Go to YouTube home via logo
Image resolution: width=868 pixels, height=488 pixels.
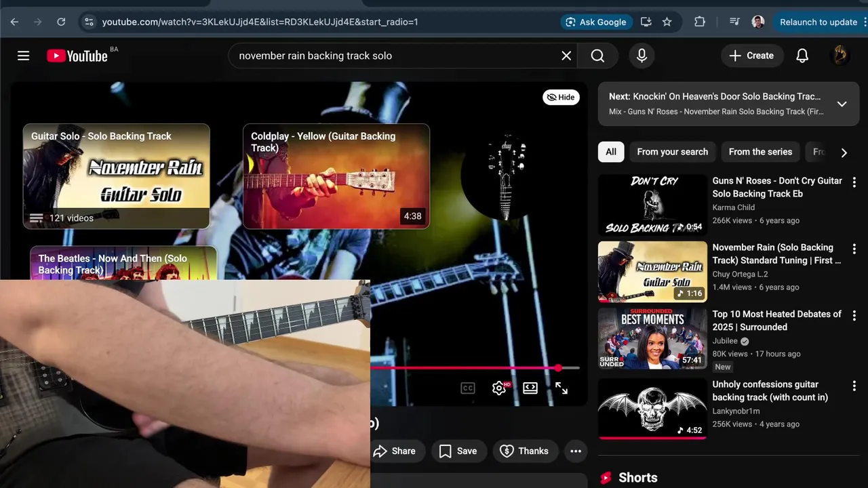(77, 56)
